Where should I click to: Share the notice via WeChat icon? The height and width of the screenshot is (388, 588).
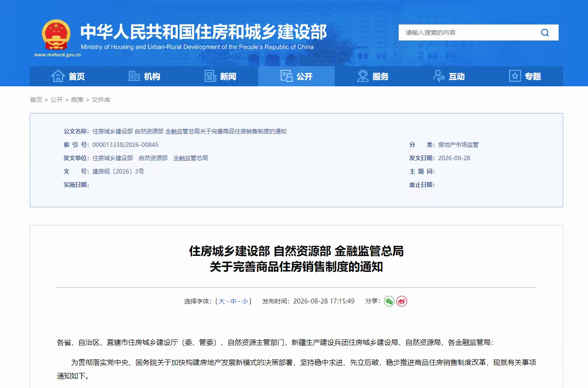click(x=389, y=301)
